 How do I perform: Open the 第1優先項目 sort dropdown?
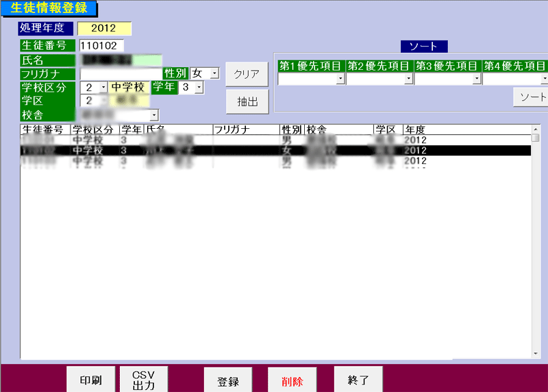pos(340,79)
